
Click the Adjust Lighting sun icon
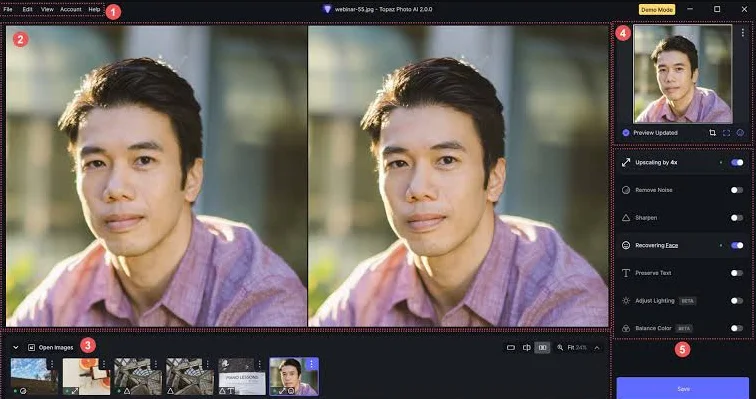626,301
